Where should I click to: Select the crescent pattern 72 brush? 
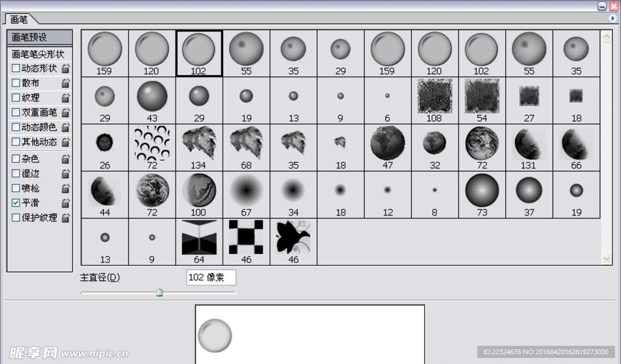point(152,147)
